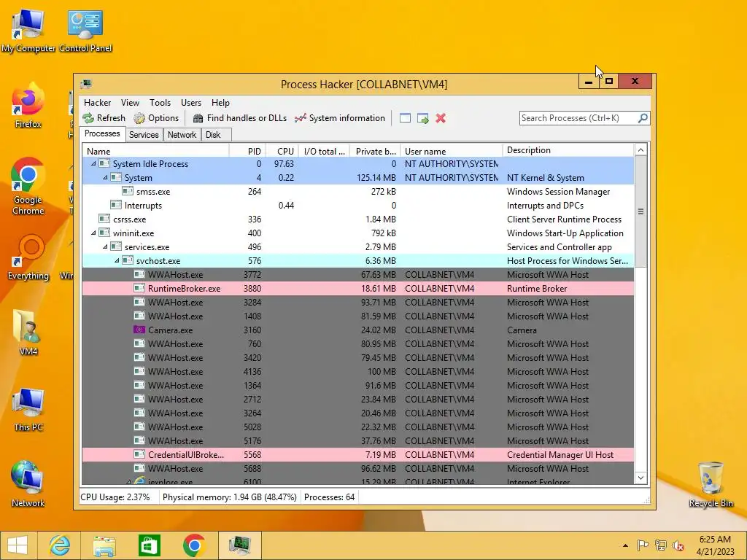Click the find window toolbar icon
Screen dimensions: 747x560
pos(405,118)
